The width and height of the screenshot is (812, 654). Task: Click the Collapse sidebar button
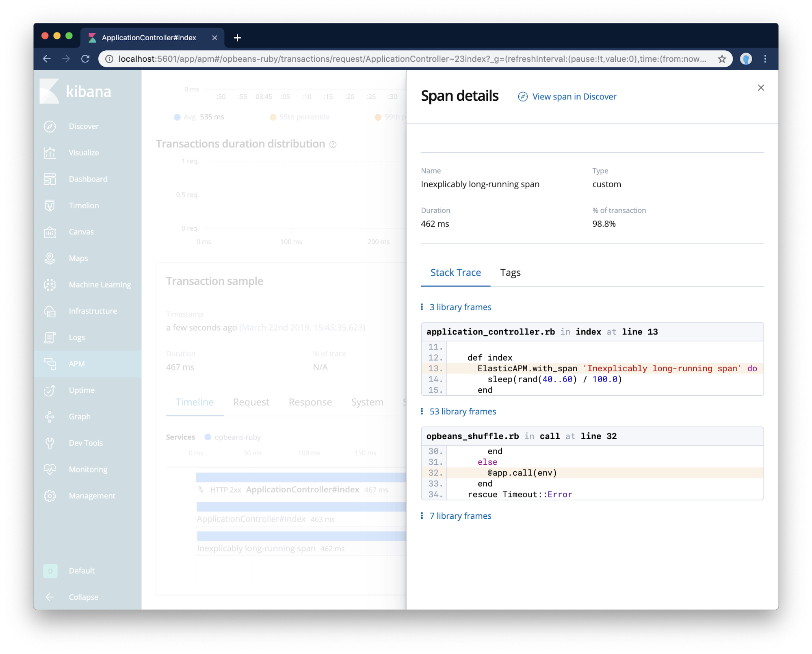[x=83, y=597]
